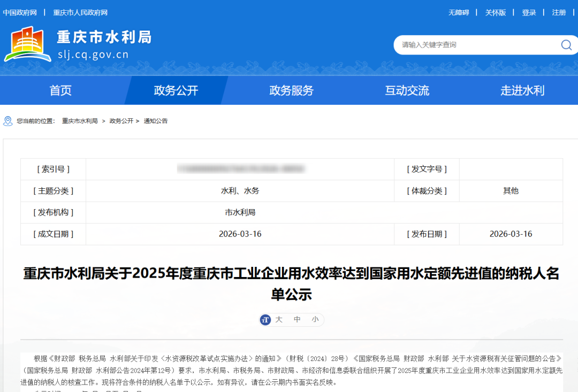Viewport: 578px width, 392px height.
Task: Switch to 关怀版 care version
Action: tap(495, 12)
